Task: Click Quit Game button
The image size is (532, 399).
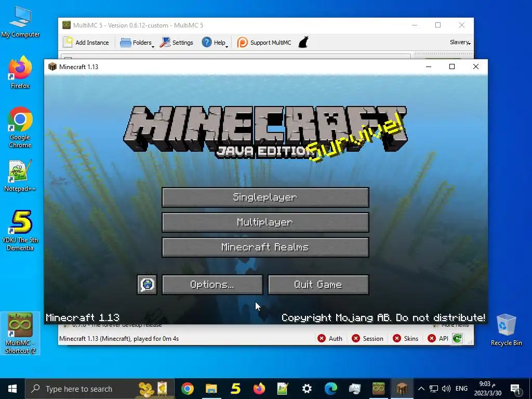Action: [x=318, y=284]
